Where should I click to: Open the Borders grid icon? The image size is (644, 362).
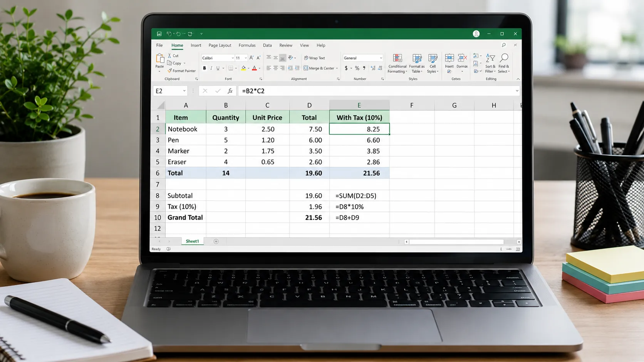click(x=231, y=68)
